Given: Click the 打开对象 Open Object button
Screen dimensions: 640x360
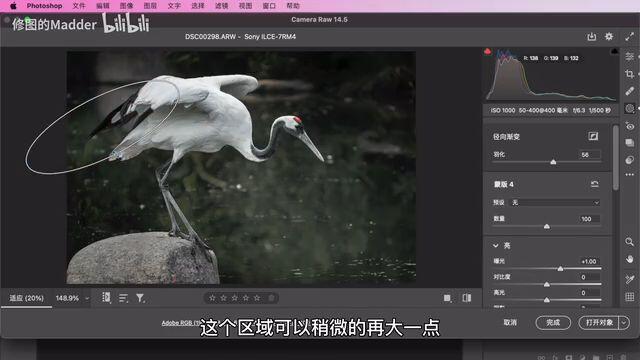Looking at the screenshot, I should [x=599, y=322].
